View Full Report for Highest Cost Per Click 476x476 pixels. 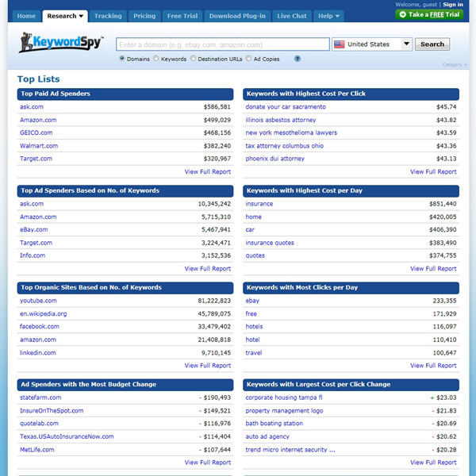(x=433, y=172)
